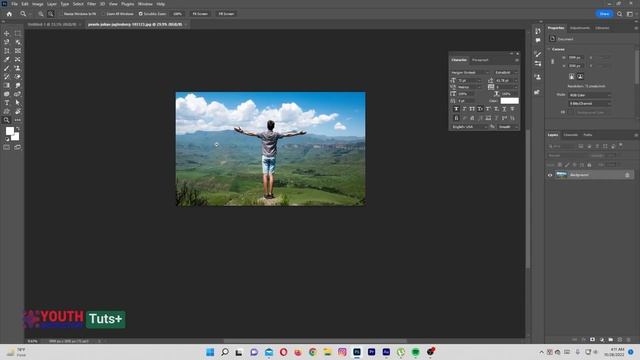Enable Zoom All Windows checkbox

(104, 14)
